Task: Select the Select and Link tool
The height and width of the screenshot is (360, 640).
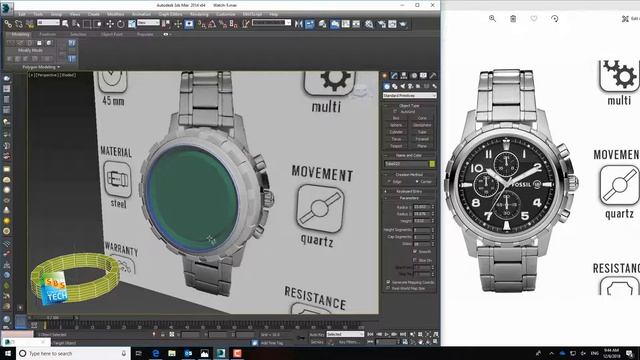Action: pos(8,24)
